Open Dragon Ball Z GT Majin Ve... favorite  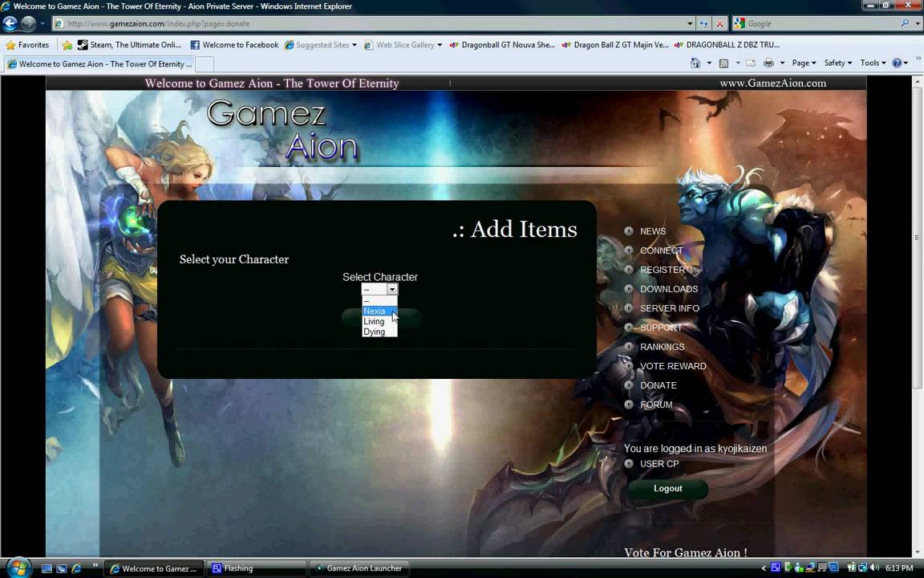[x=614, y=45]
